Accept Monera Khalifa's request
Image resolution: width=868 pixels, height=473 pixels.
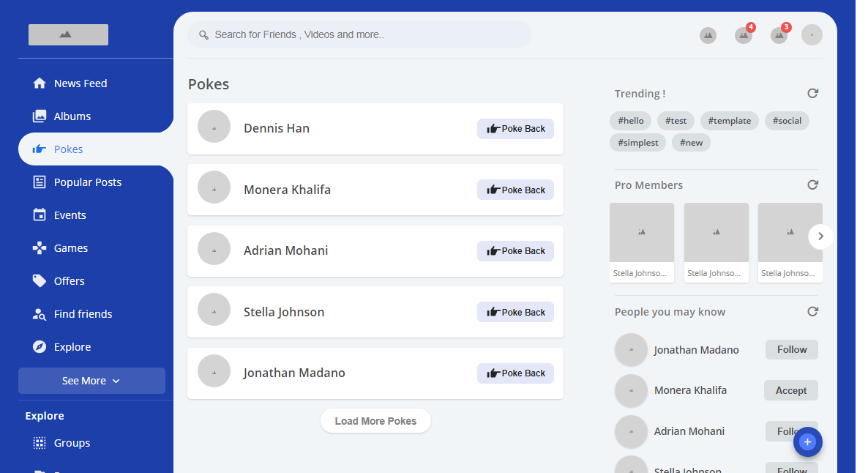pyautogui.click(x=790, y=390)
